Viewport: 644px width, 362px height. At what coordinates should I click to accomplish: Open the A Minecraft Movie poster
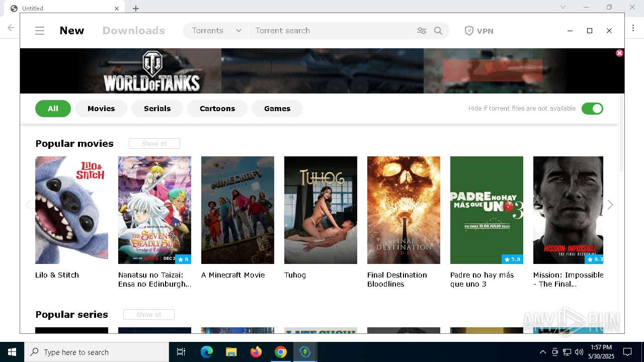click(x=237, y=210)
